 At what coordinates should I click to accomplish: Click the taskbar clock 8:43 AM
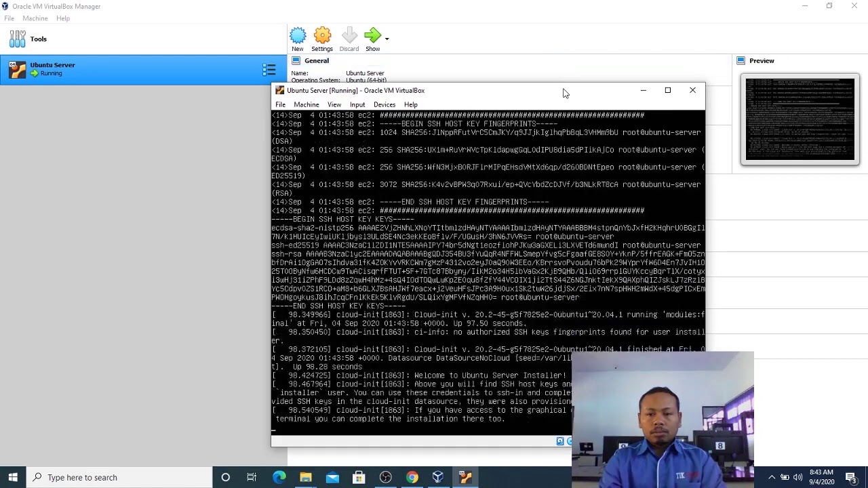[821, 477]
